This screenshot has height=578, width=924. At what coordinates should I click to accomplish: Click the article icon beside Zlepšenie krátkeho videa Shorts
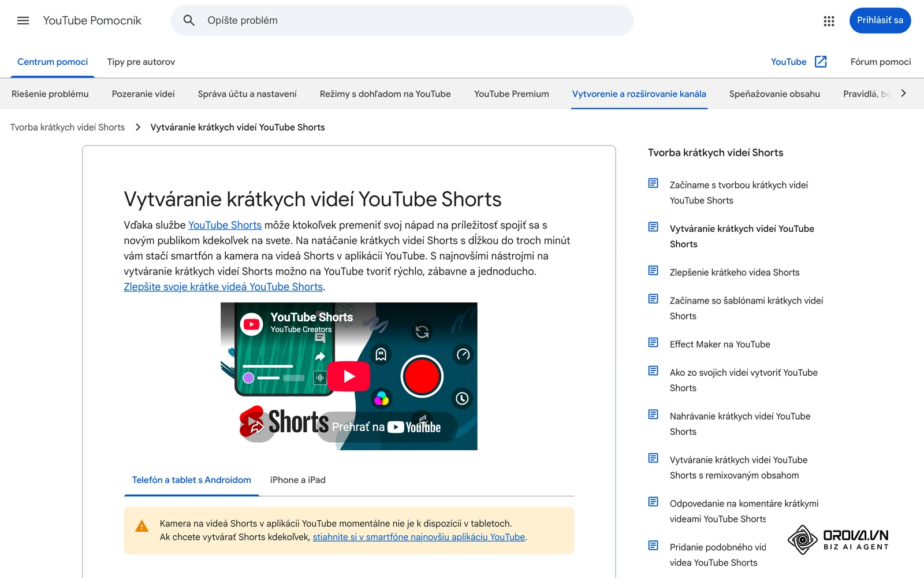(x=653, y=271)
